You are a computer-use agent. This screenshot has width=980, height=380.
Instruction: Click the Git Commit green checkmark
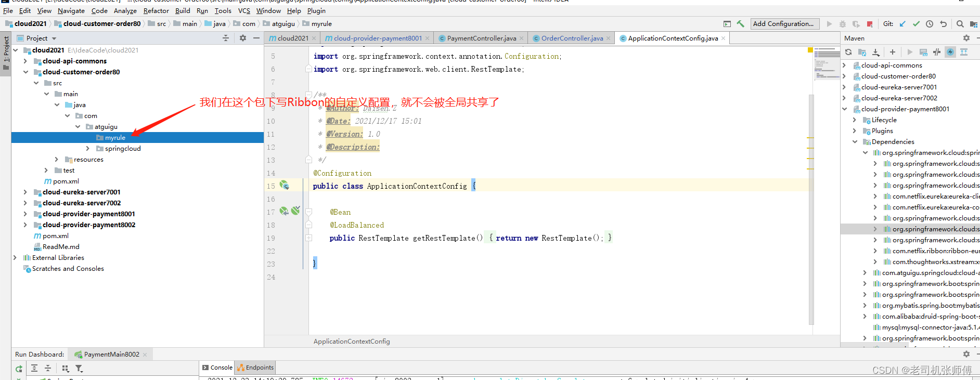[x=916, y=24]
